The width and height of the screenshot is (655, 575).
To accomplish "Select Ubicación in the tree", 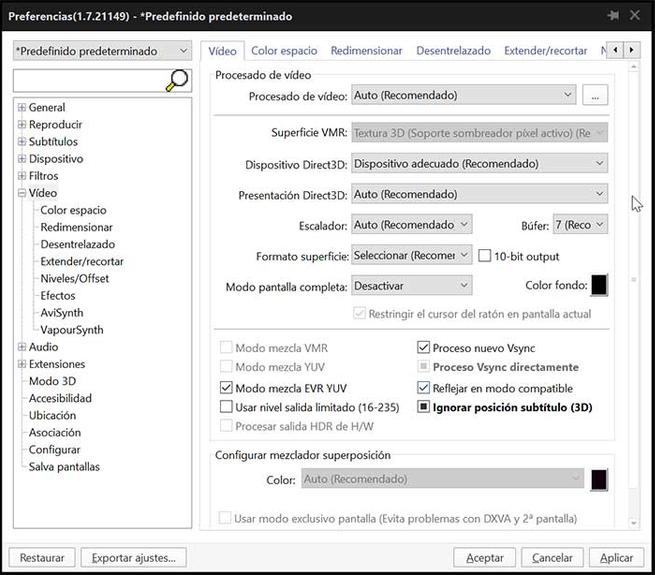I will [x=53, y=415].
